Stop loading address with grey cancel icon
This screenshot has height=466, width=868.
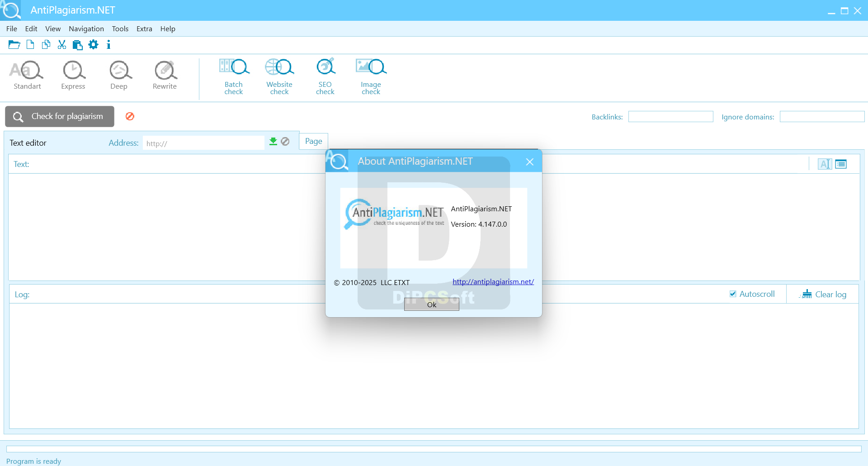[285, 142]
